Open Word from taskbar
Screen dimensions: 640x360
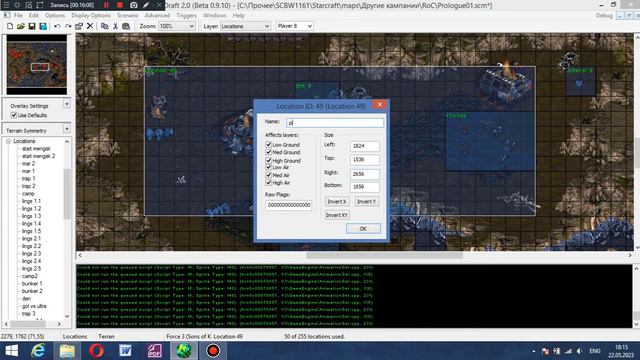(125, 351)
